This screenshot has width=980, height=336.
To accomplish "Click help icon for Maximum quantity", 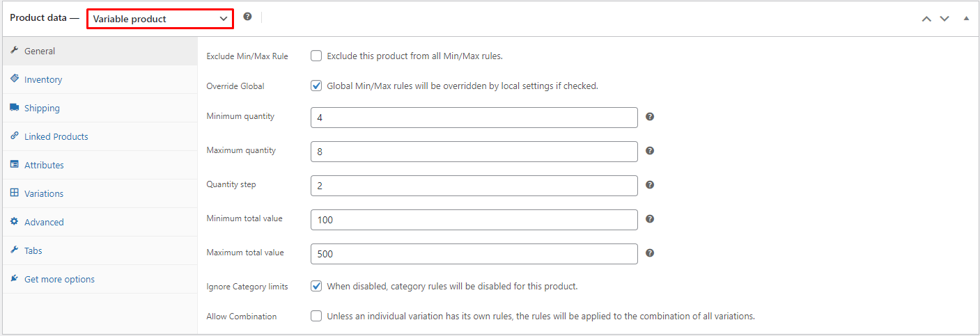I will tap(650, 151).
